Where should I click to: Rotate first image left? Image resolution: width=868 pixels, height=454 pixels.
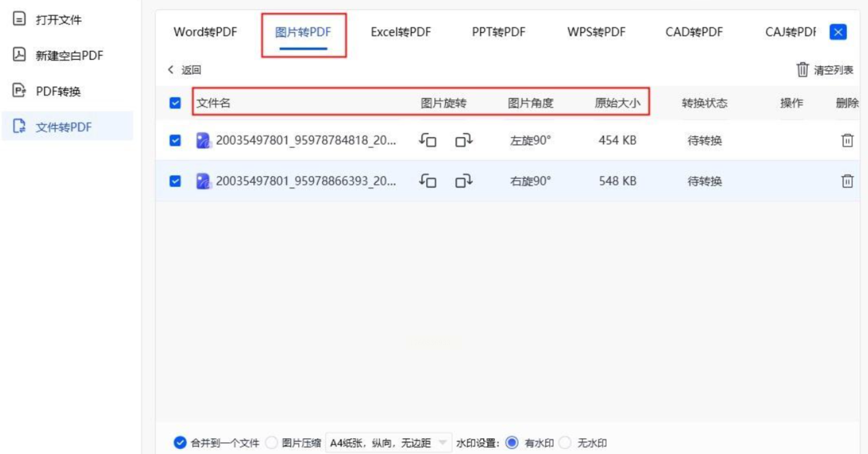[x=427, y=141]
